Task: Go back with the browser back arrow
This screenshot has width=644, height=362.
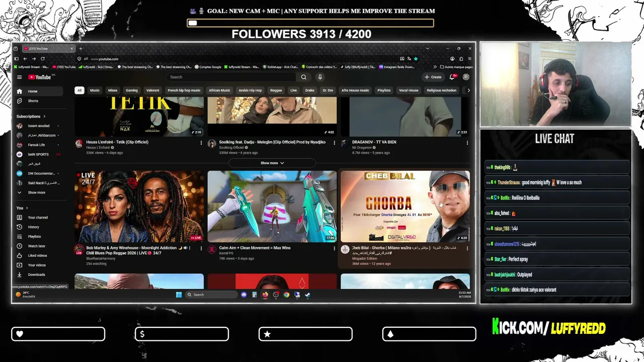Action: pyautogui.click(x=25, y=59)
